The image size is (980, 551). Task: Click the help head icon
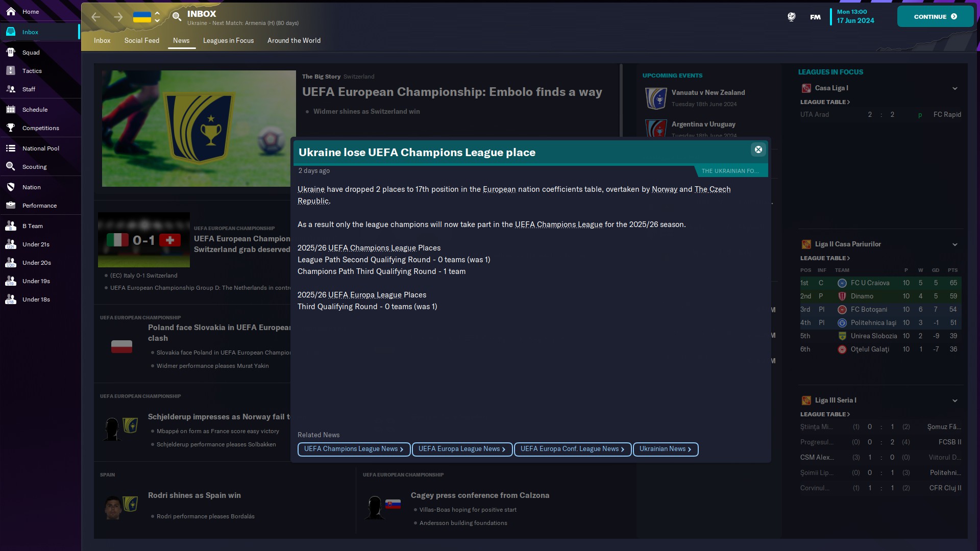791,17
